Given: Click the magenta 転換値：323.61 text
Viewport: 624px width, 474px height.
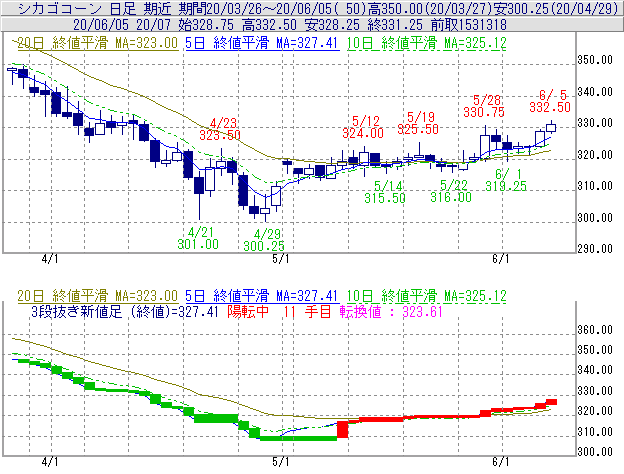Looking at the screenshot, I should [391, 311].
